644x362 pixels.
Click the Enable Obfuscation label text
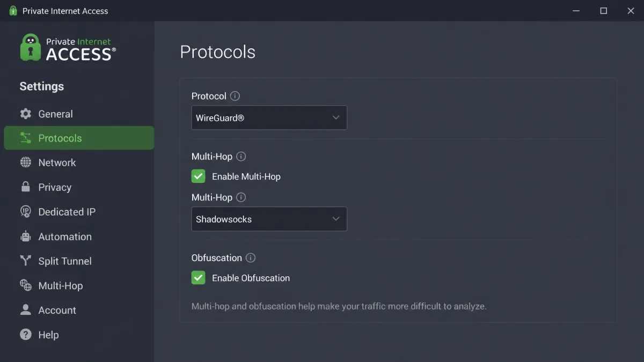251,278
